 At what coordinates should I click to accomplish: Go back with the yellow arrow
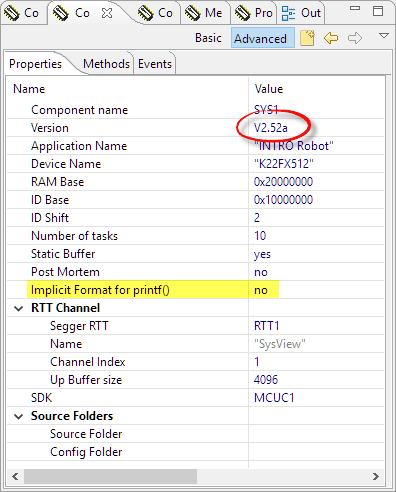pyautogui.click(x=331, y=38)
